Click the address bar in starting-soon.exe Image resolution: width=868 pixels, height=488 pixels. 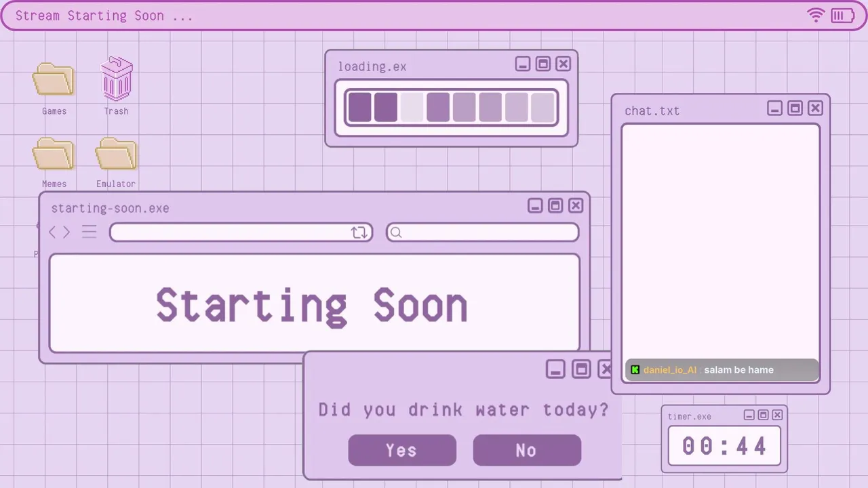point(241,232)
